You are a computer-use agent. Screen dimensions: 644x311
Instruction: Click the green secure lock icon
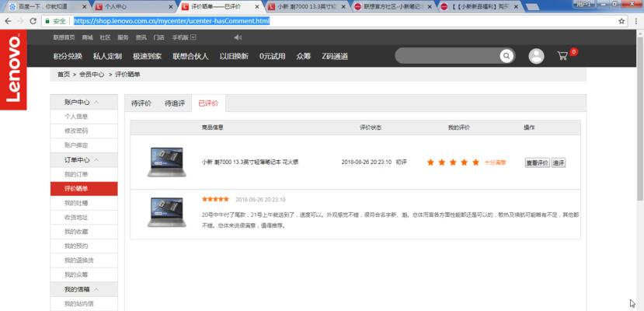pyautogui.click(x=47, y=21)
